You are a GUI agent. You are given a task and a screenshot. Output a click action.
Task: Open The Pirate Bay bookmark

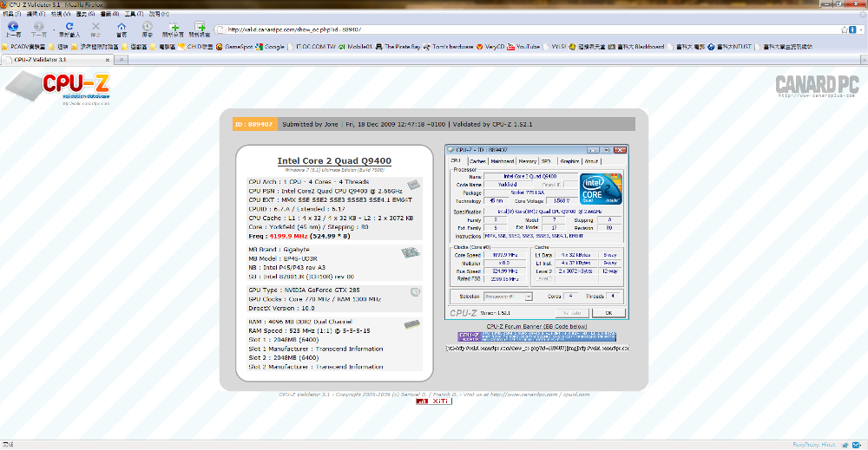398,47
